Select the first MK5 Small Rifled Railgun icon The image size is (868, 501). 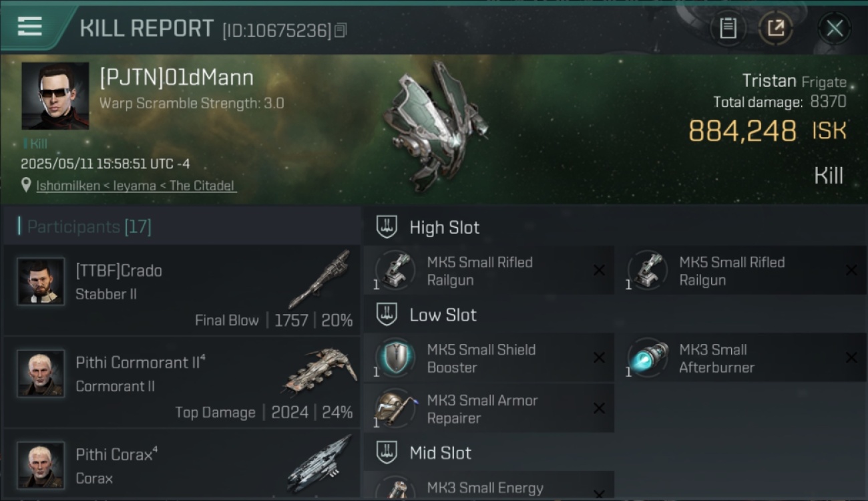point(395,271)
